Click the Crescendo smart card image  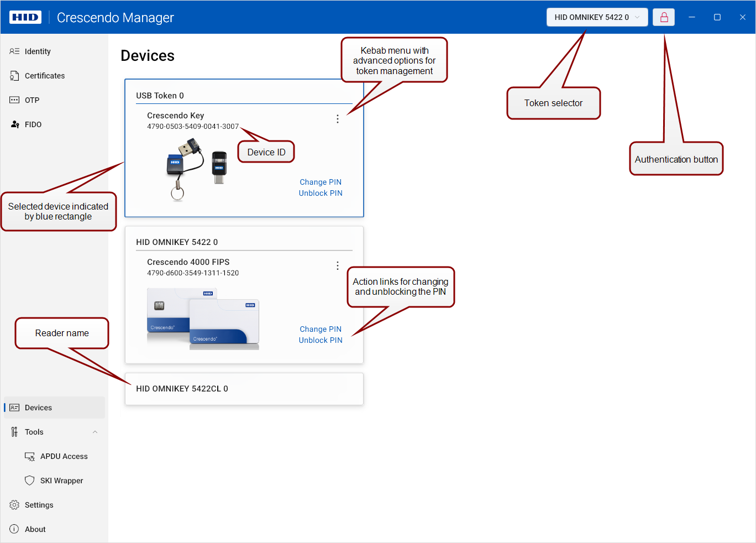coord(203,319)
